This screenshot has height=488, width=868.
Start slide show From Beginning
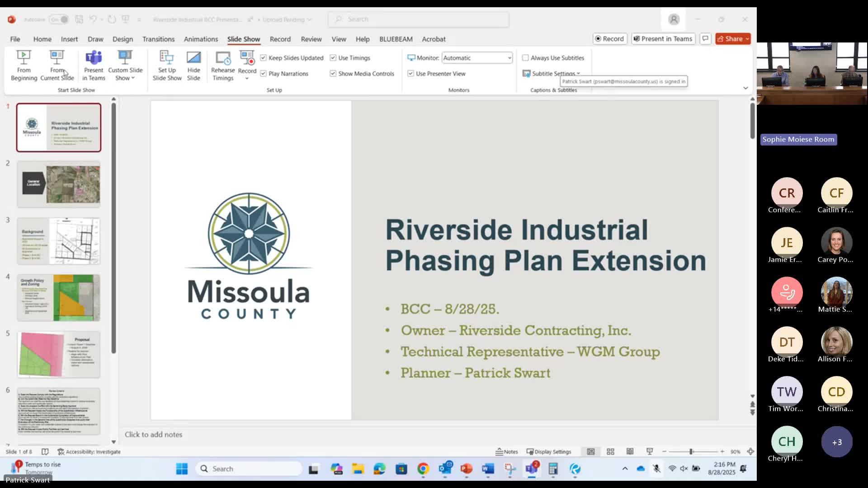pos(24,65)
